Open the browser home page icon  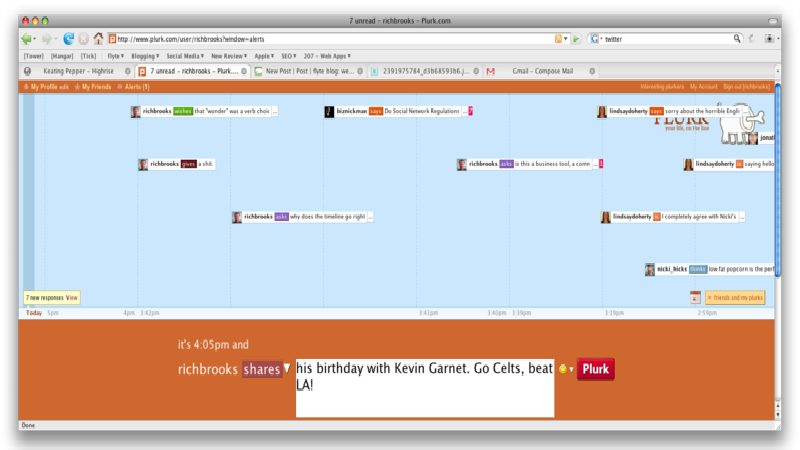click(98, 38)
